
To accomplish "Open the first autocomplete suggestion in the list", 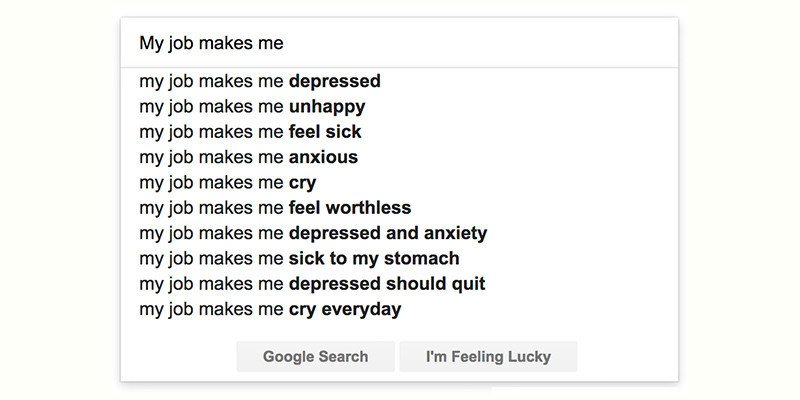I will pos(260,81).
